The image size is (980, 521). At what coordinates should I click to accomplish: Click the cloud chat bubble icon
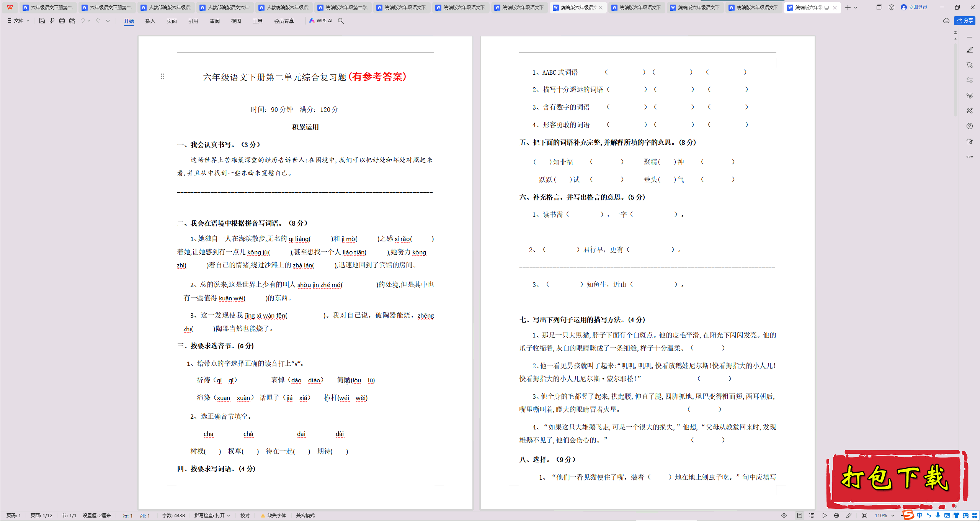point(946,21)
